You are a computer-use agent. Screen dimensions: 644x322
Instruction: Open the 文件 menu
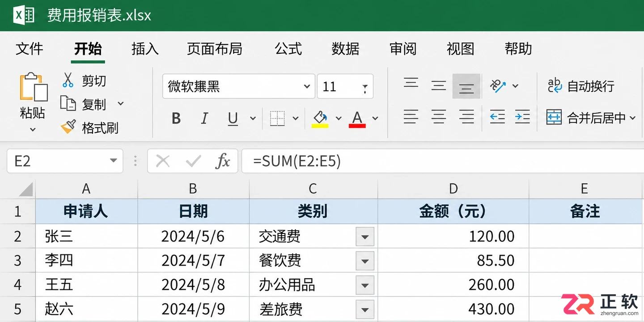coord(30,48)
